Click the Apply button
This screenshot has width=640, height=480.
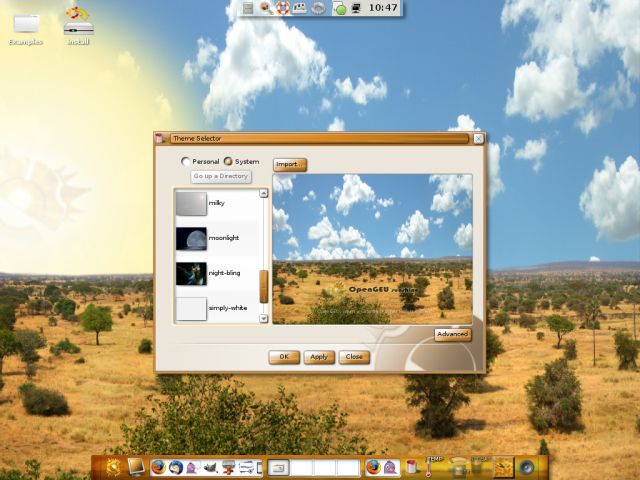tap(319, 357)
